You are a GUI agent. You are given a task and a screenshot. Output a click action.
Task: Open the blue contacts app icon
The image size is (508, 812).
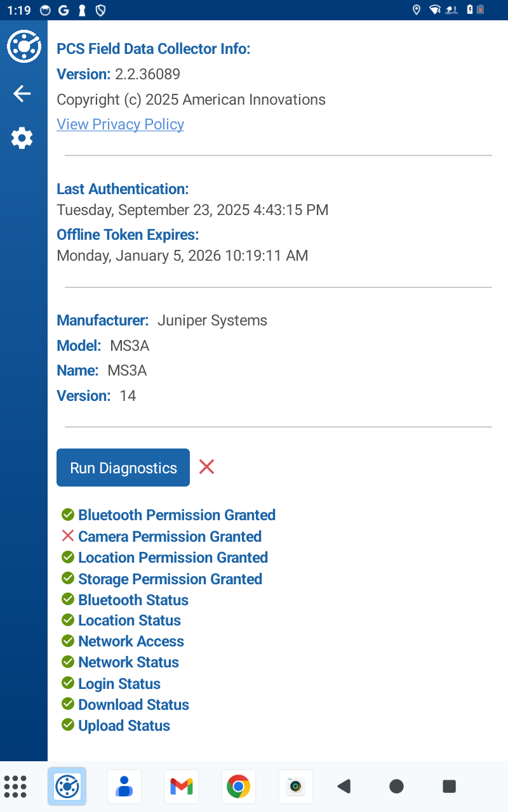(124, 787)
